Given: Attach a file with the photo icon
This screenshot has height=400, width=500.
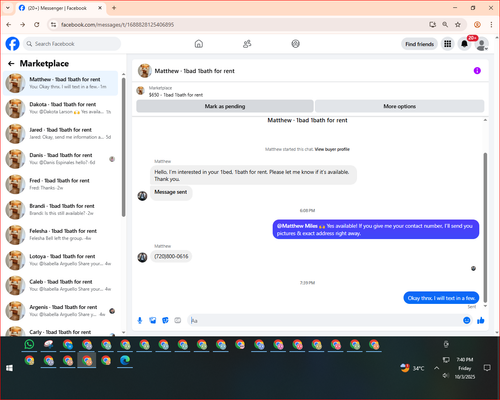Looking at the screenshot, I should [x=153, y=320].
